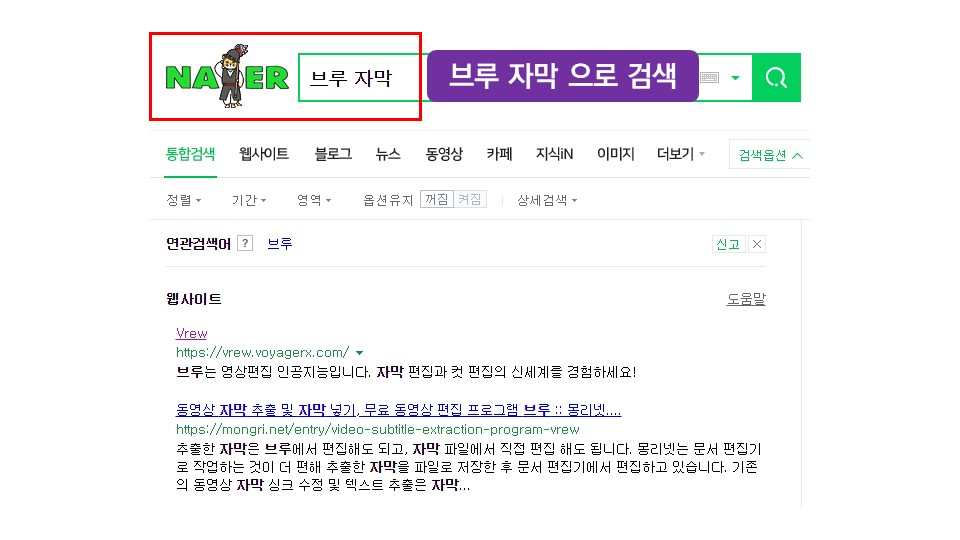Open the 정렬 dropdown

(x=184, y=200)
